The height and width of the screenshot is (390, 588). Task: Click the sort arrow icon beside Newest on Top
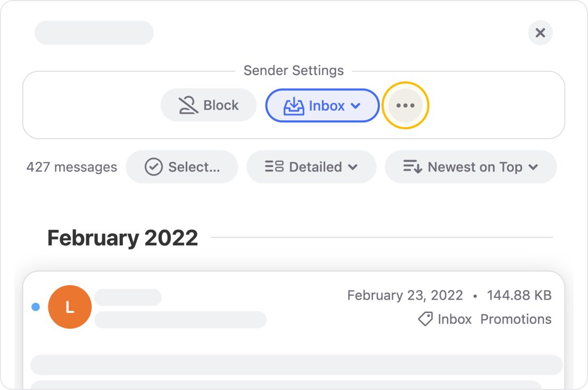tap(412, 167)
